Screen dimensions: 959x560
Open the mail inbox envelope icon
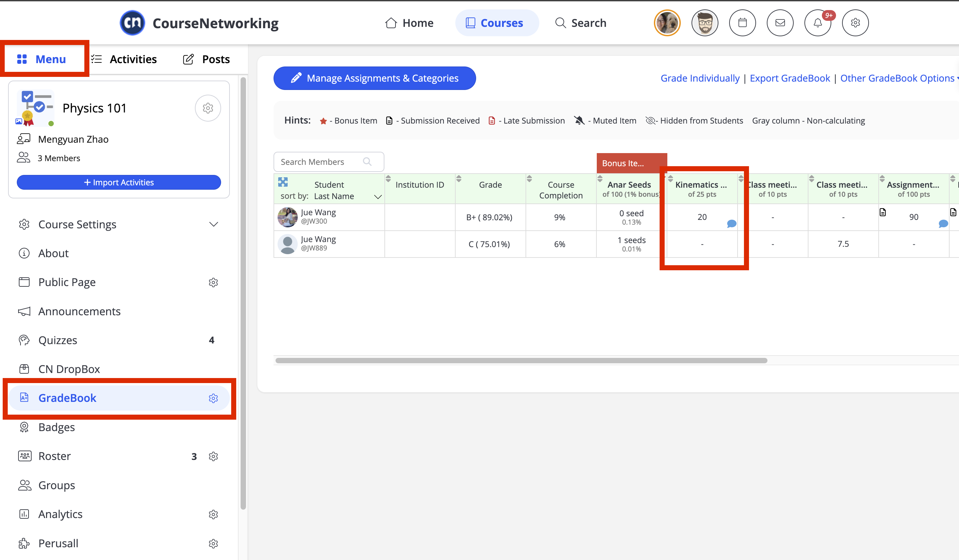click(780, 23)
